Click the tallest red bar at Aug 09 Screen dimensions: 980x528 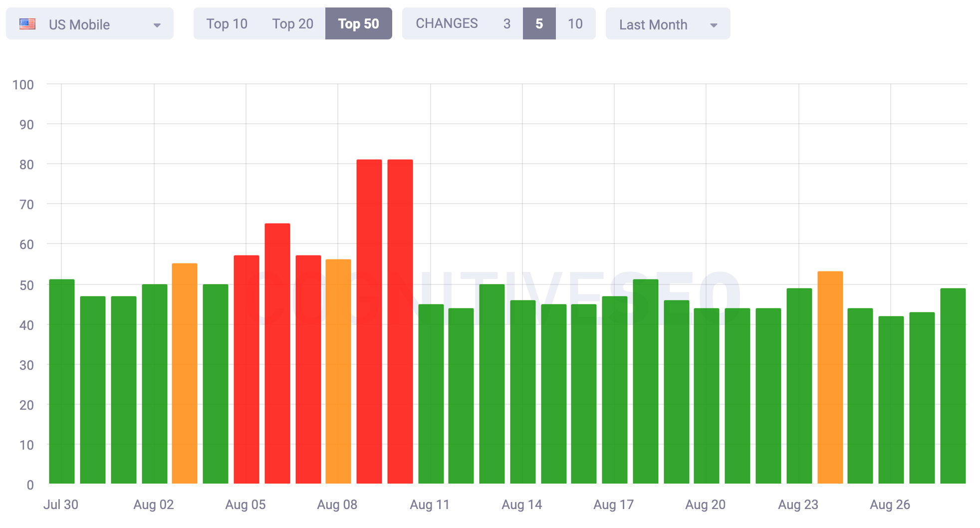(369, 321)
